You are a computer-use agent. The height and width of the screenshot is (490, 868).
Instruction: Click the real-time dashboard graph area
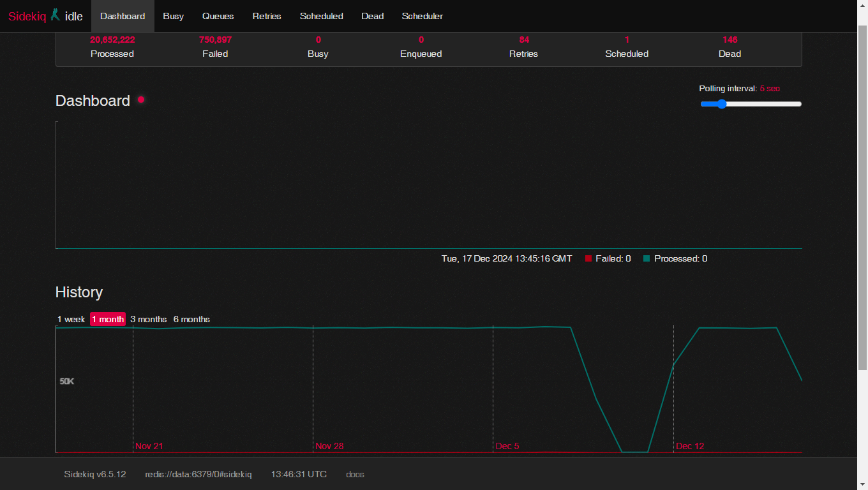pos(429,185)
